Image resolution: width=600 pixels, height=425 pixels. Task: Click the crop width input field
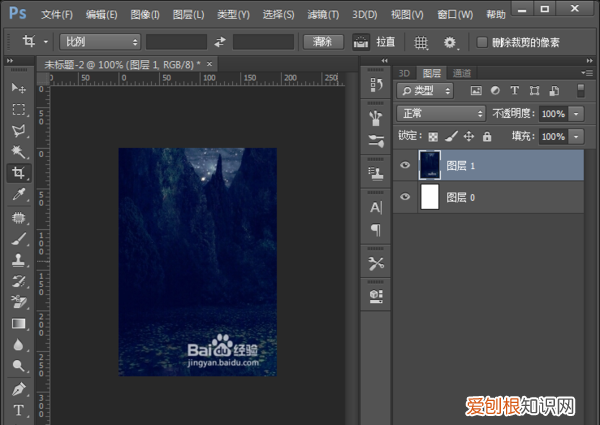point(176,42)
